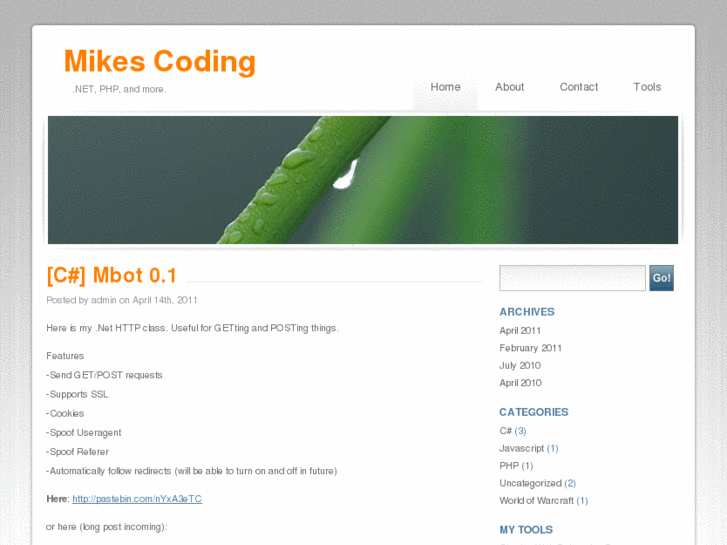Screen dimensions: 727x545
Task: Open the July 2010 archive
Action: click(x=520, y=365)
